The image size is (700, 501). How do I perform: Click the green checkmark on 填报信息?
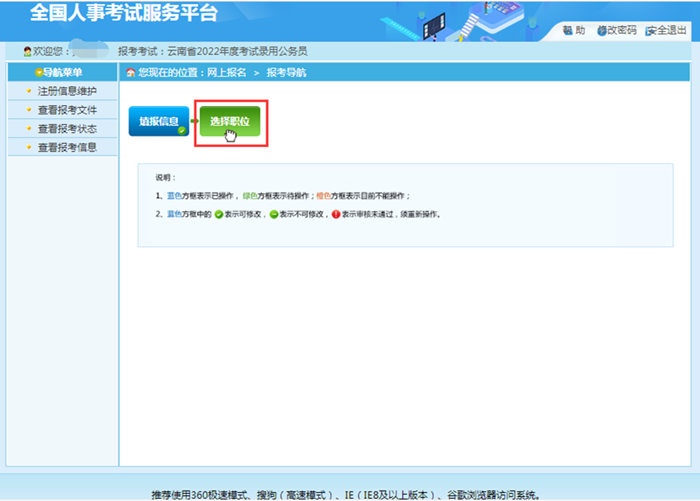tap(182, 131)
